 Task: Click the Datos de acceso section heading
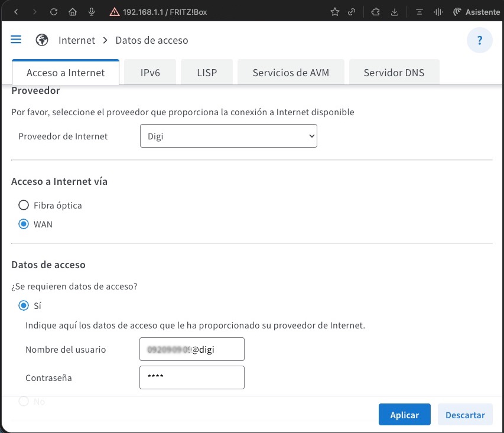point(48,265)
